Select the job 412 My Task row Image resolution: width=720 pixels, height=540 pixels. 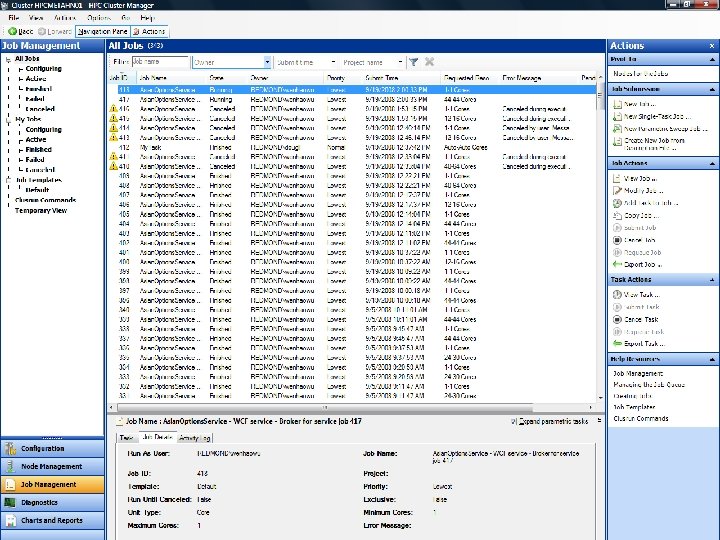tap(352, 147)
